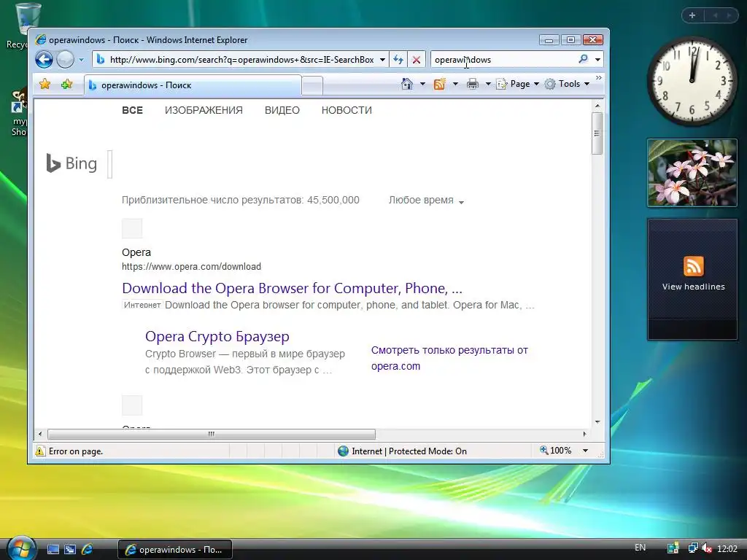Show more toolbar commands chevron
Image resolution: width=747 pixels, height=560 pixels.
pos(599,77)
